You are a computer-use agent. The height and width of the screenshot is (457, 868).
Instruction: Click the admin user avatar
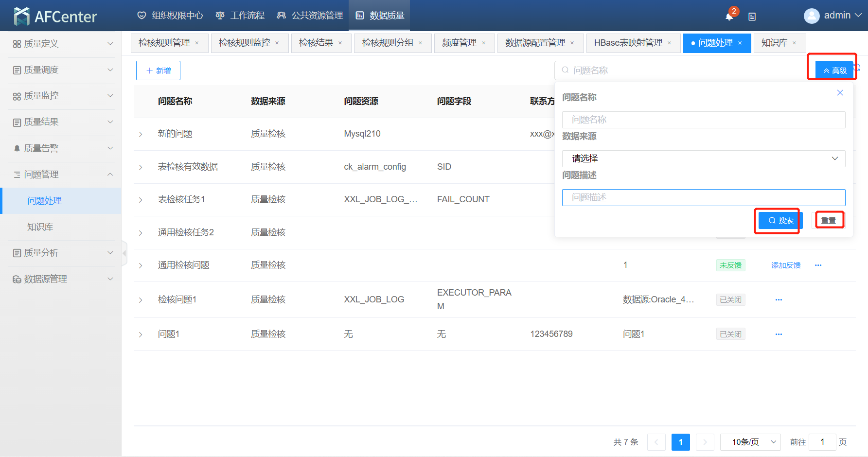pos(811,16)
